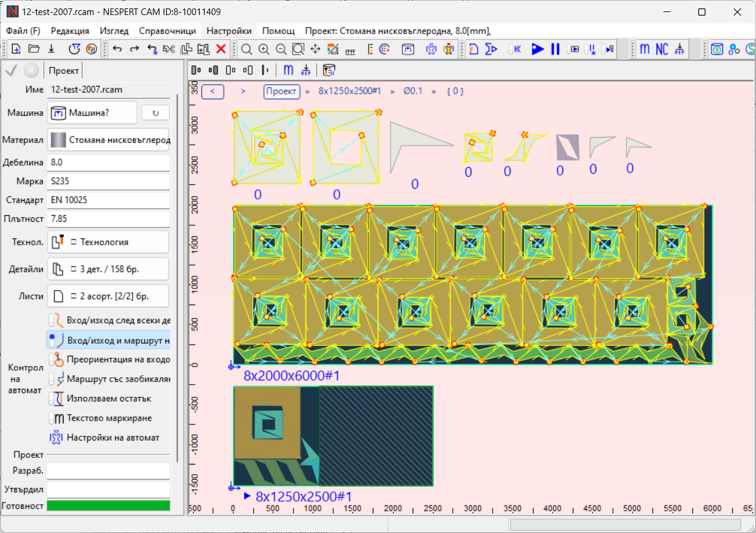
Task: Click the blue Play simulation button
Action: 538,49
